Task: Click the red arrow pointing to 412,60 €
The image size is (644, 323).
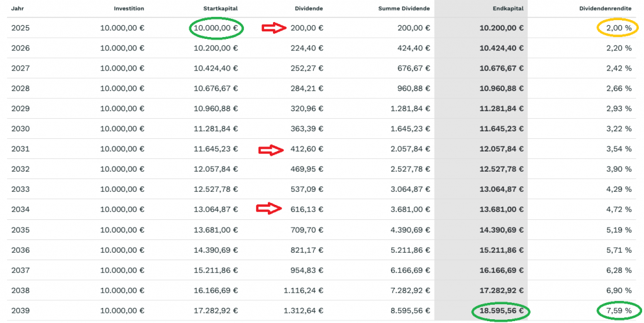Action: (x=270, y=149)
